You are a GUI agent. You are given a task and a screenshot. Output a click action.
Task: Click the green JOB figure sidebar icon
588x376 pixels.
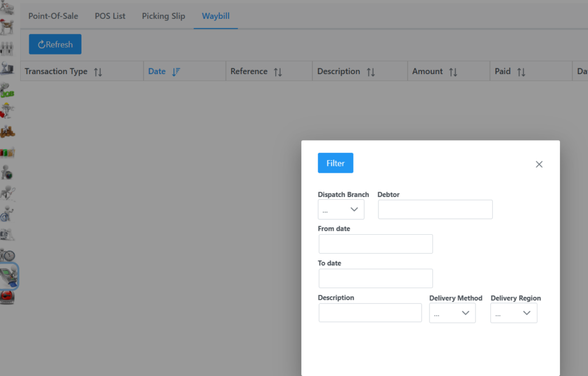7,90
